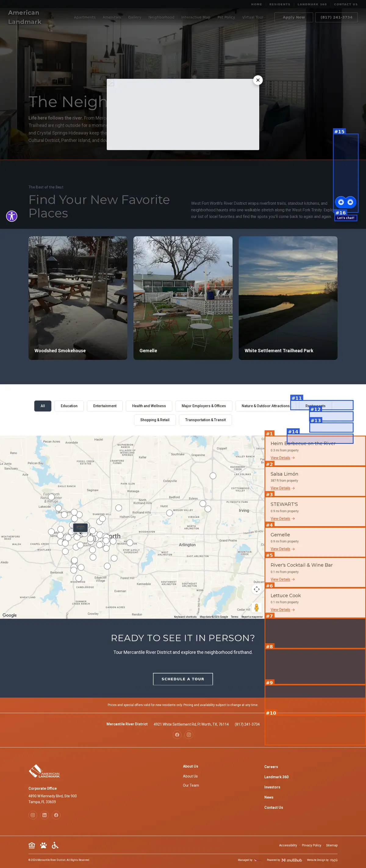The image size is (366, 868).
Task: Open the Apartments nav menu
Action: tap(84, 17)
